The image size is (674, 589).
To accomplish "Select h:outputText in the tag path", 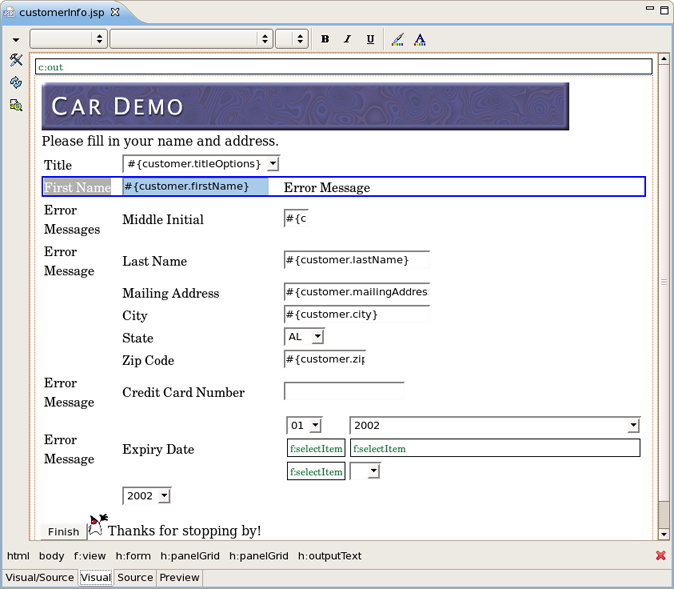I will point(330,555).
